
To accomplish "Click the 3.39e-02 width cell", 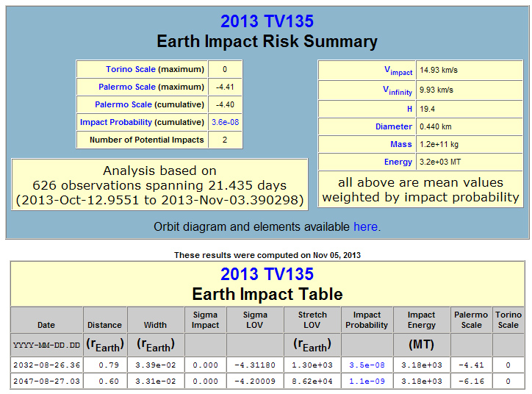I will (x=155, y=365).
